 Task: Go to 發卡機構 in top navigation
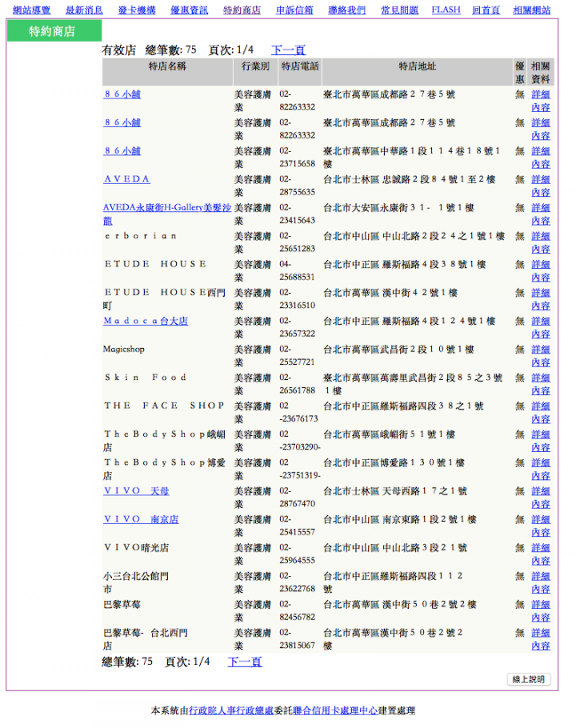[x=137, y=10]
